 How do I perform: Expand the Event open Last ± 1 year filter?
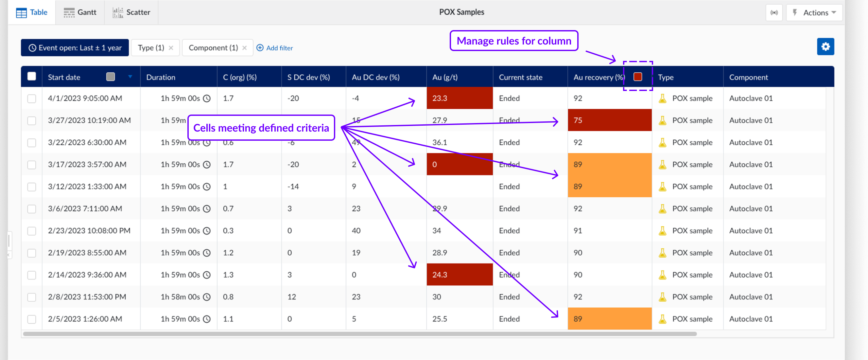75,47
